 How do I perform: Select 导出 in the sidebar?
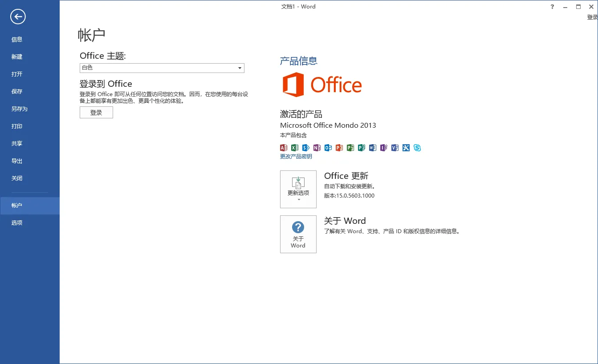coord(30,161)
